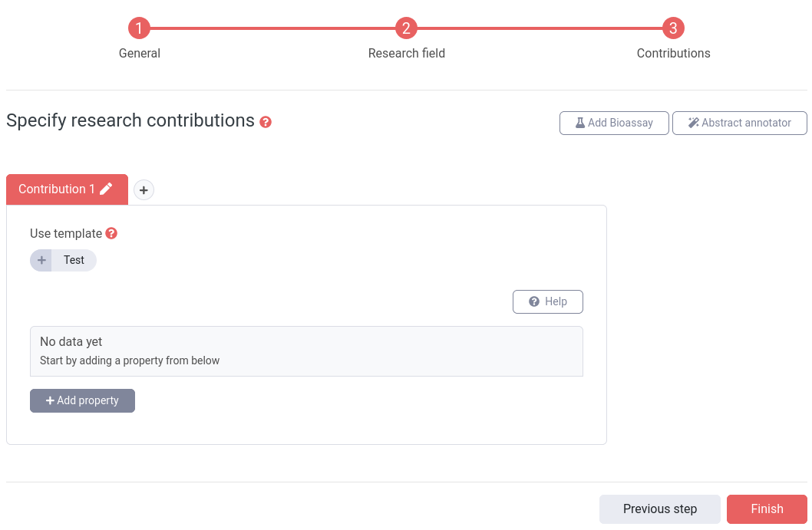Image resolution: width=812 pixels, height=530 pixels.
Task: Go to step 1 General circle
Action: click(x=140, y=28)
